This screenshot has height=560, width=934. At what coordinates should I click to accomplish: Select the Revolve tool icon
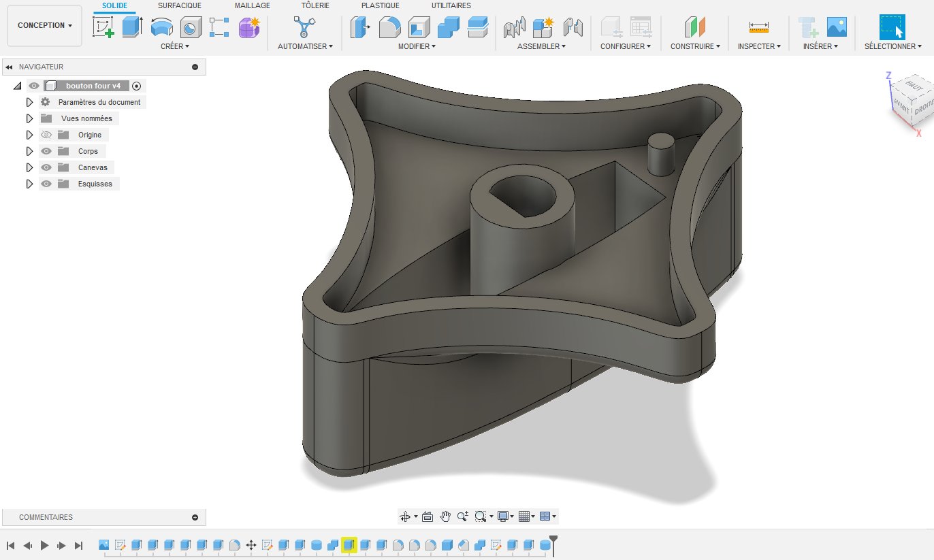(x=161, y=27)
